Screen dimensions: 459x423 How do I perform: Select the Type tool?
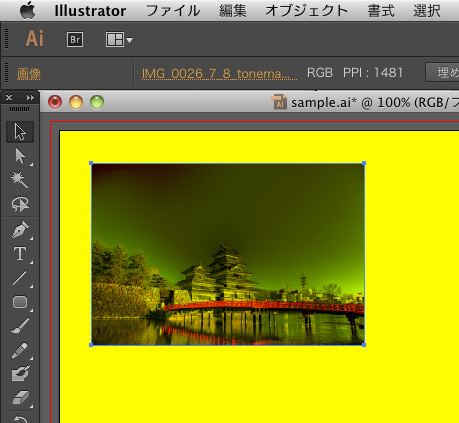pos(20,254)
